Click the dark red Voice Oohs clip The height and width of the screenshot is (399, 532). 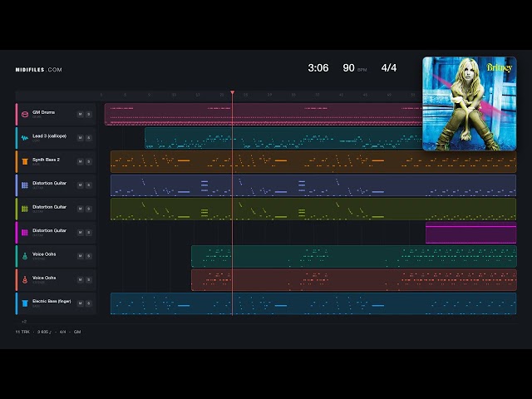(354, 280)
